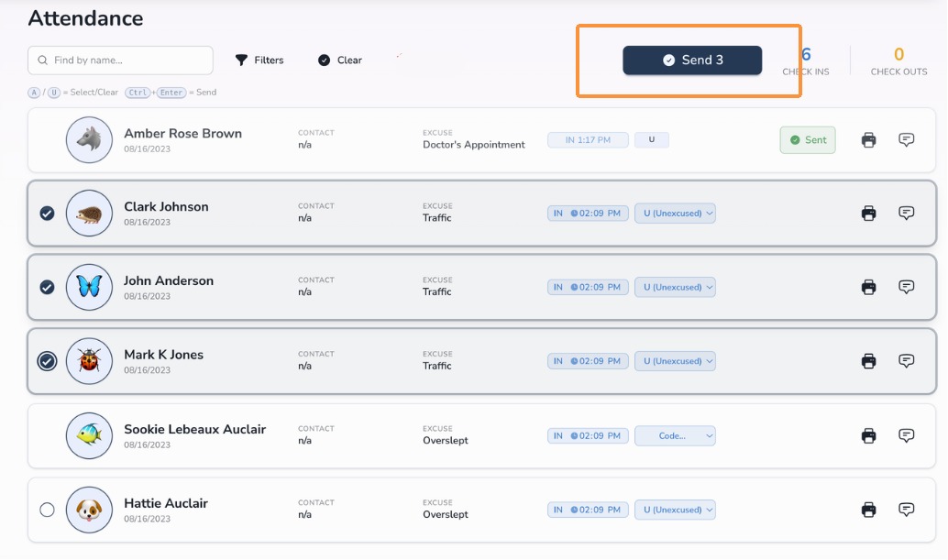Deselect John Anderson's checkbox
This screenshot has height=560, width=948.
tap(47, 287)
